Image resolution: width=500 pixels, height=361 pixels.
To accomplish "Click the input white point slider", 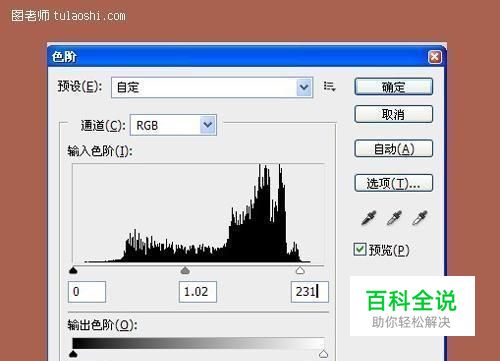I will coord(300,270).
